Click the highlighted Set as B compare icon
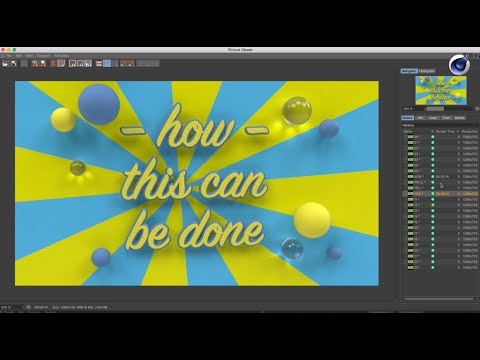The image size is (480, 360). tap(61, 63)
